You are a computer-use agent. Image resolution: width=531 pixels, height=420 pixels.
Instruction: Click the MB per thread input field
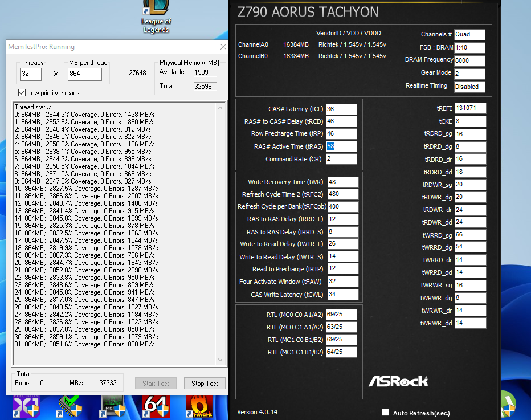[x=85, y=74]
